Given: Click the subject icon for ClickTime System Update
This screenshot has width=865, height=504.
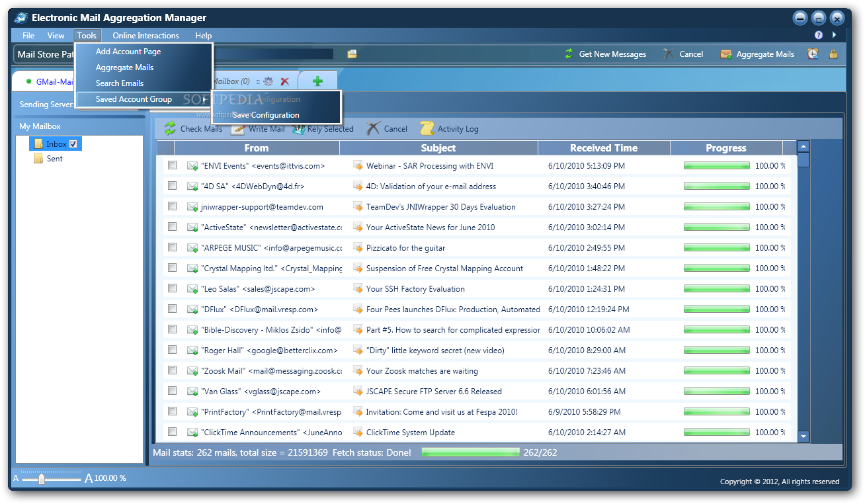Looking at the screenshot, I should [358, 433].
